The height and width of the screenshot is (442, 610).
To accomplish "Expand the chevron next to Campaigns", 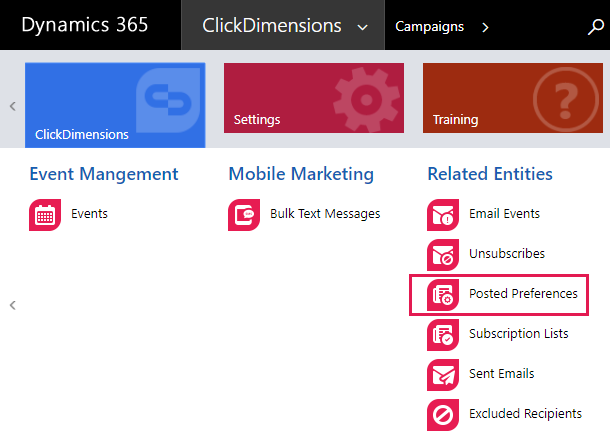I will point(485,27).
